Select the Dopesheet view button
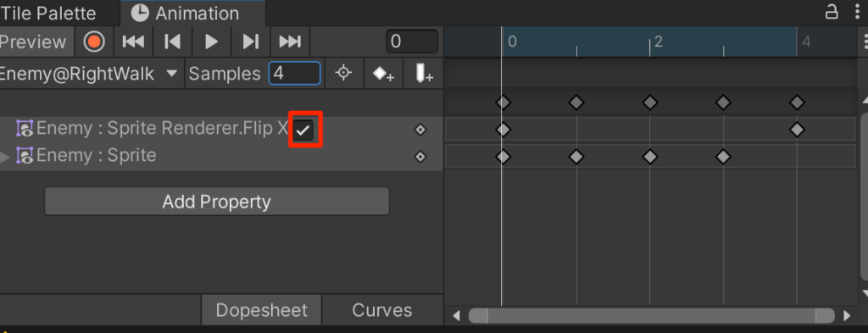The width and height of the screenshot is (868, 333). (261, 310)
